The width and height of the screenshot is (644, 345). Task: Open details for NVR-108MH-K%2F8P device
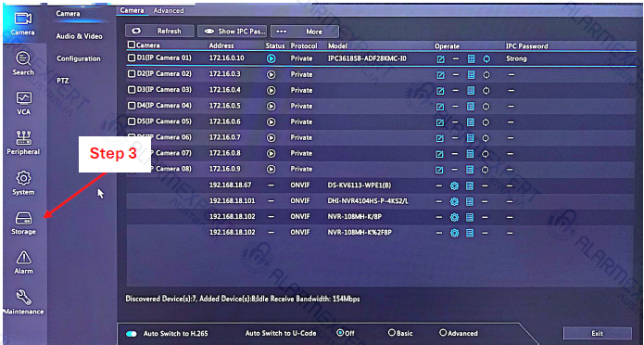pyautogui.click(x=470, y=233)
